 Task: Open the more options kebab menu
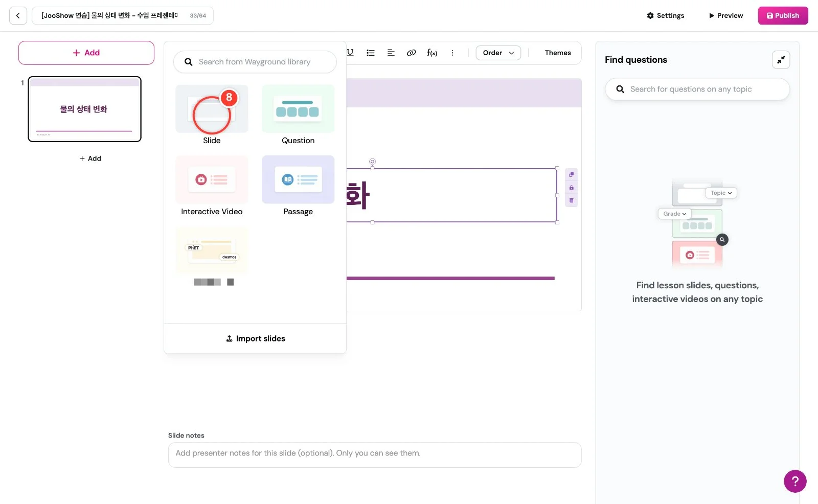click(452, 53)
